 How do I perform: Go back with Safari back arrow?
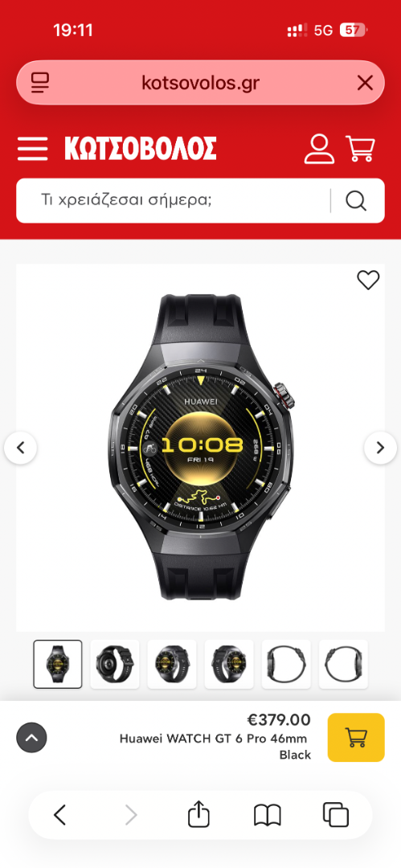coord(59,815)
